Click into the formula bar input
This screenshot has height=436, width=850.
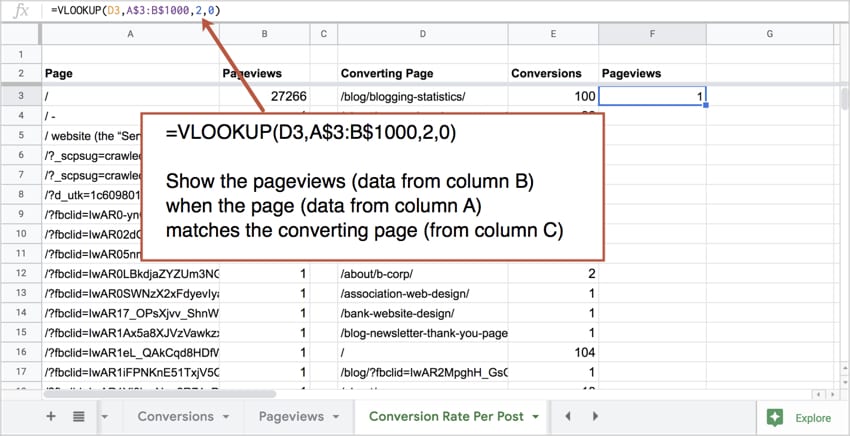[445, 10]
